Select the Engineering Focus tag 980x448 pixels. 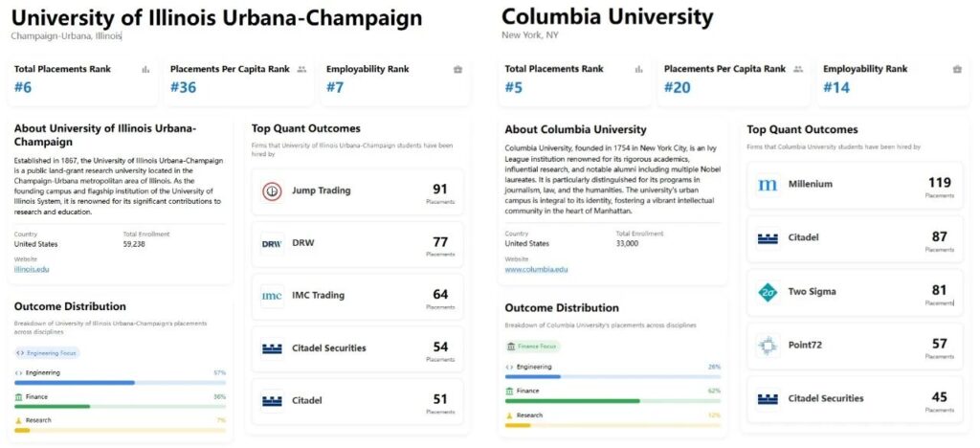[x=47, y=352]
